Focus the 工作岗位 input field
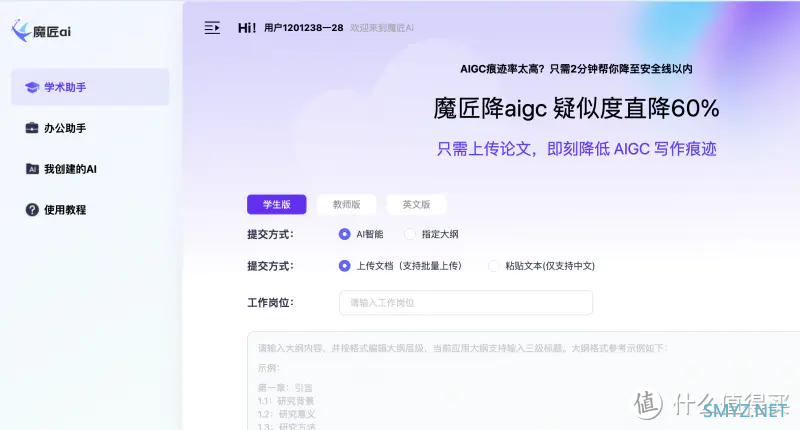 tap(466, 302)
